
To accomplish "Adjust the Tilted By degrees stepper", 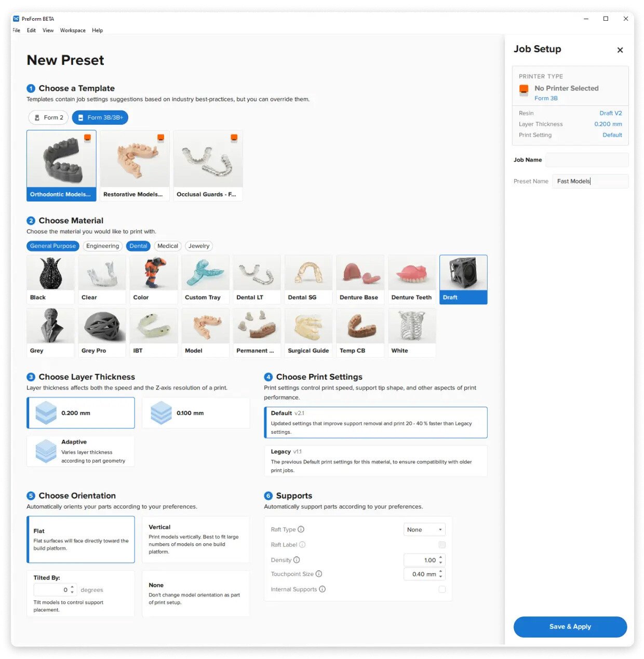I will (x=72, y=590).
